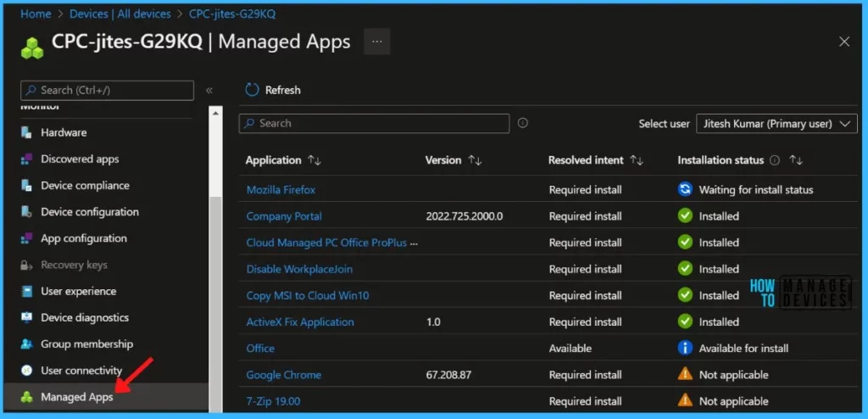This screenshot has height=419, width=868.
Task: Click the info icon next to the search box
Action: (x=522, y=123)
